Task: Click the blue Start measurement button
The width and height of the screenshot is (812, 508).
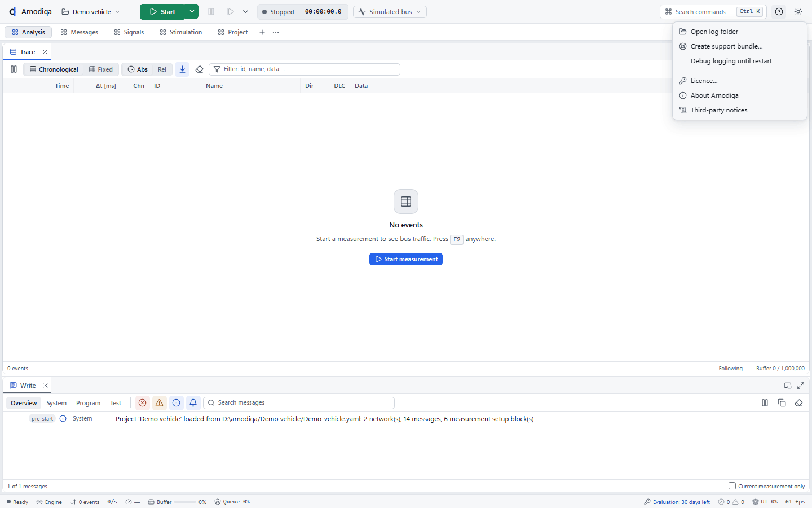Action: (406, 259)
